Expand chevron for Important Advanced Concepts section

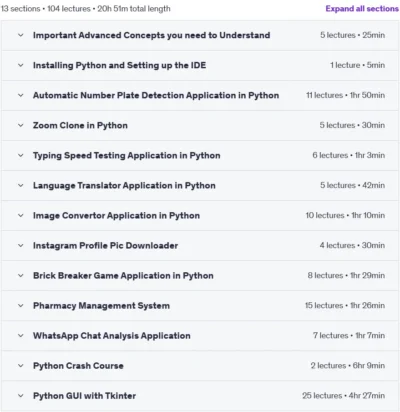point(21,35)
